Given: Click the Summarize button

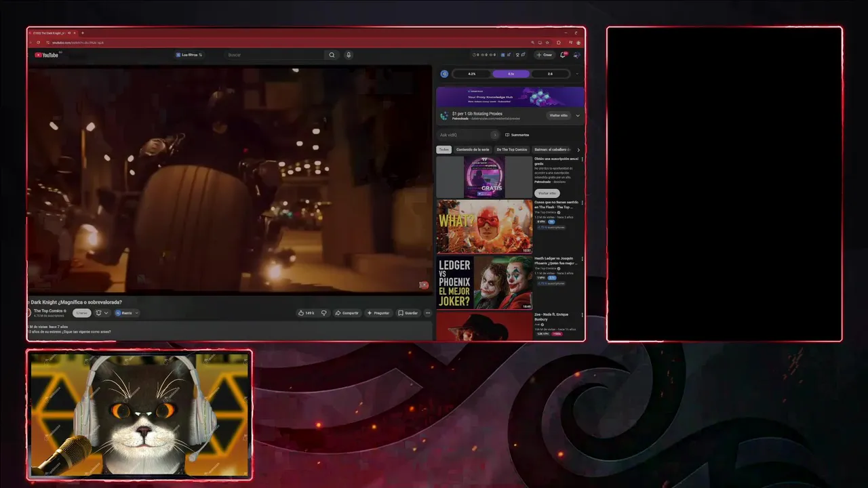Looking at the screenshot, I should pyautogui.click(x=517, y=135).
